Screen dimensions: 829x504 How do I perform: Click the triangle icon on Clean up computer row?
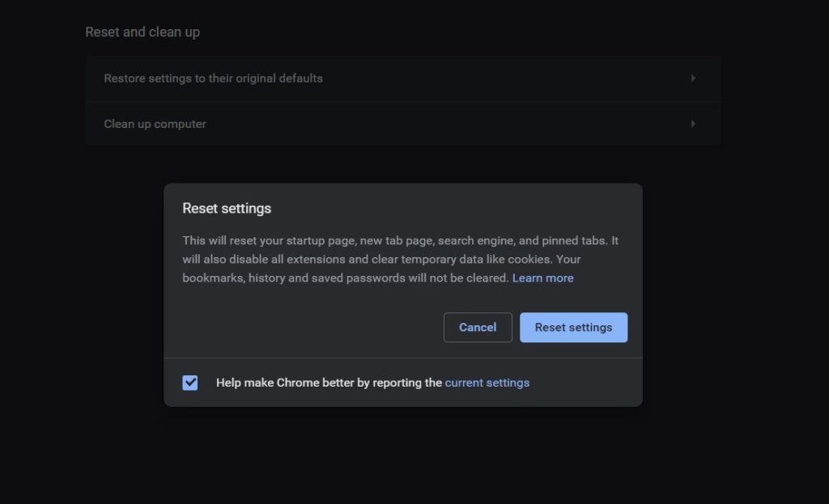click(693, 124)
